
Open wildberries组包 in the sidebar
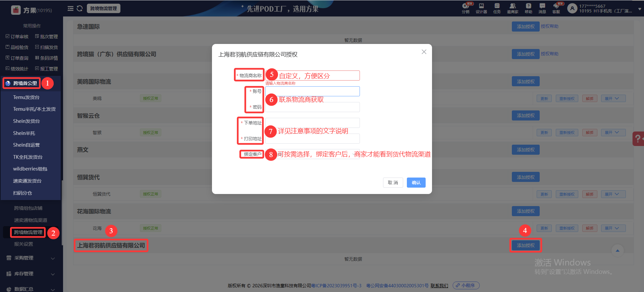30,169
